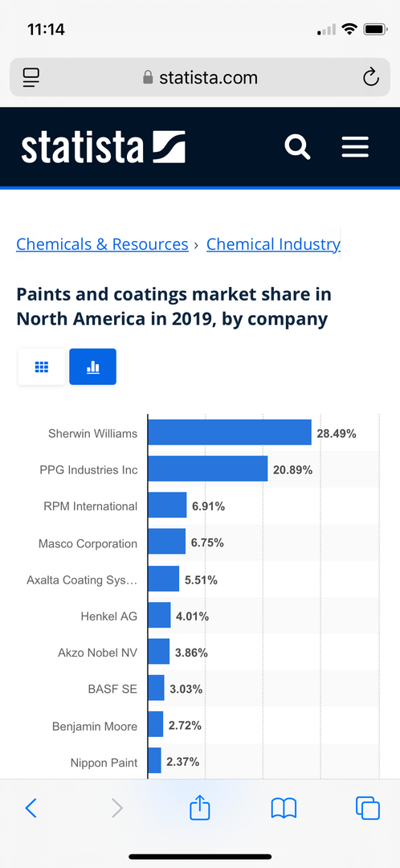Open Safari reader view icon in address bar
This screenshot has height=868, width=400.
(31, 77)
